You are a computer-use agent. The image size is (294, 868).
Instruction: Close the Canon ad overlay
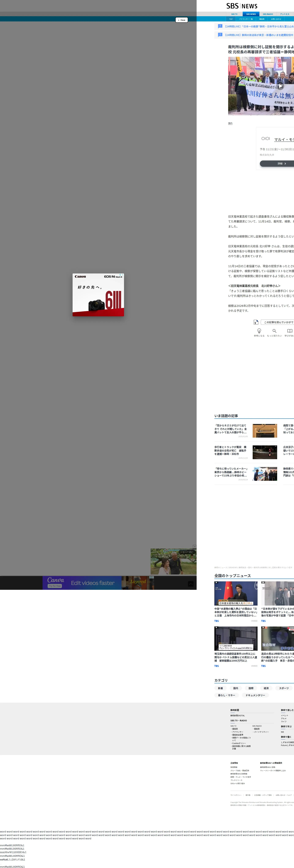(x=181, y=20)
